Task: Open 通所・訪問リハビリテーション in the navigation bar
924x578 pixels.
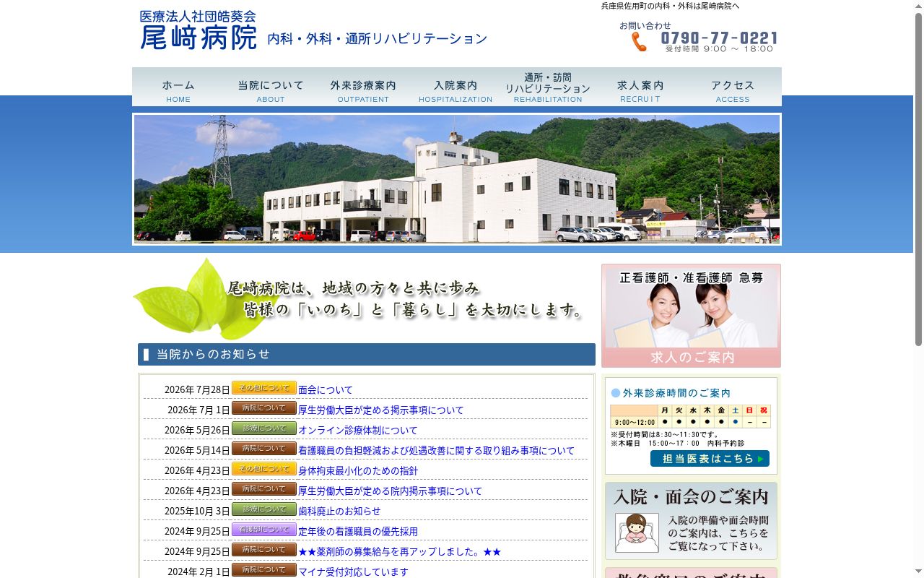Action: pyautogui.click(x=548, y=87)
